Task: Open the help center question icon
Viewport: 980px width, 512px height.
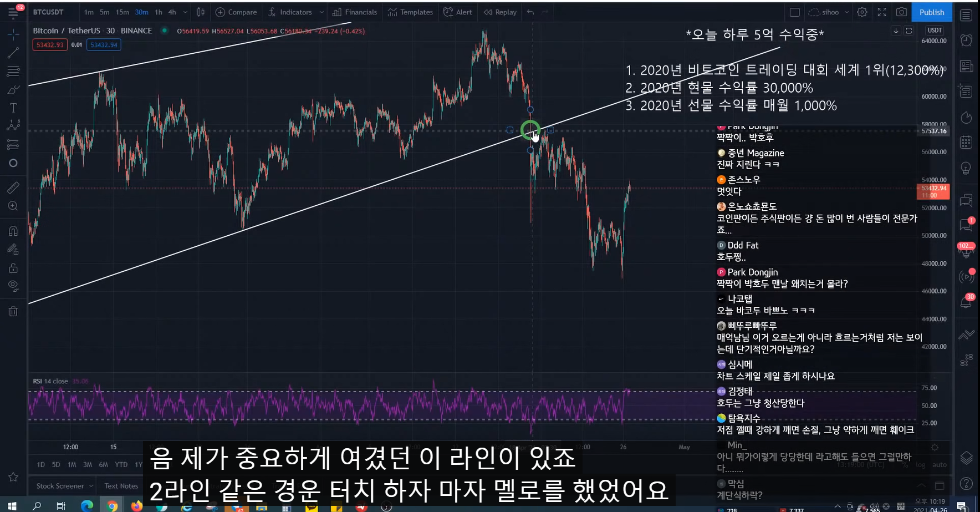Action: click(966, 484)
